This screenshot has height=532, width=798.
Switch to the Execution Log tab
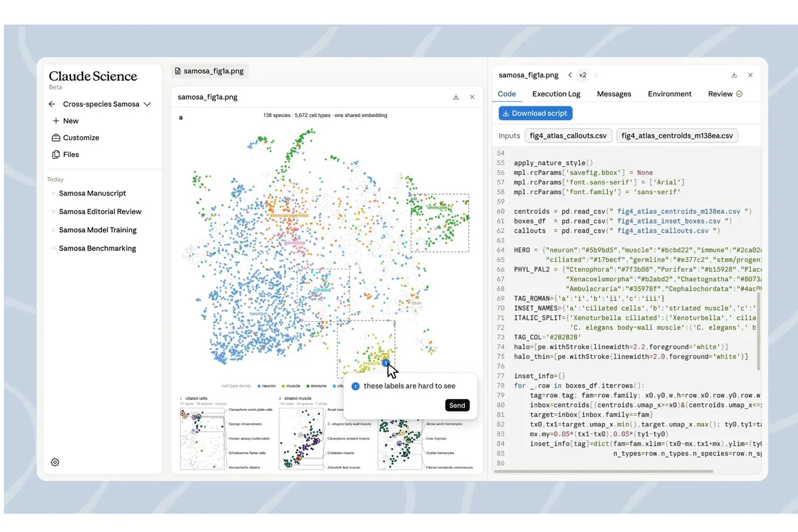coord(556,94)
